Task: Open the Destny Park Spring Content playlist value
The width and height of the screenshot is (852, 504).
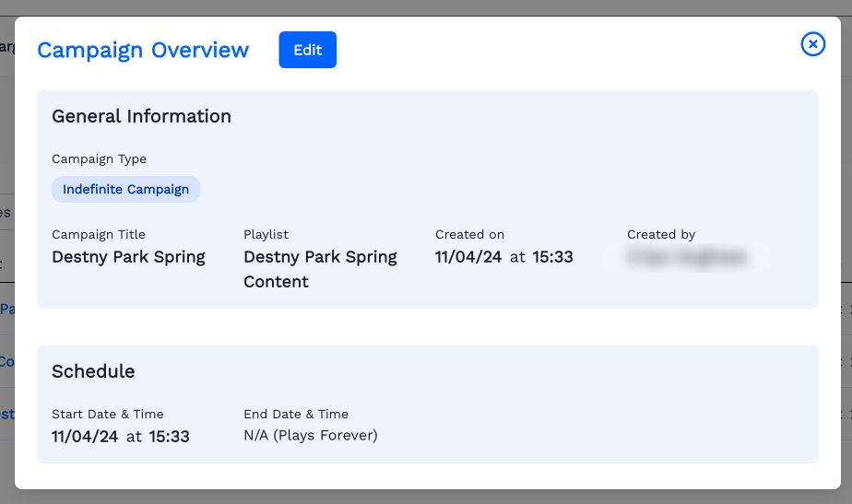Action: (320, 269)
